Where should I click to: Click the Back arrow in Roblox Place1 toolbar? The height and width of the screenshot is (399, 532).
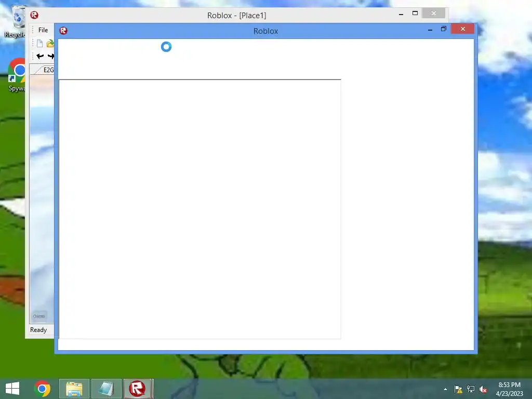point(40,56)
